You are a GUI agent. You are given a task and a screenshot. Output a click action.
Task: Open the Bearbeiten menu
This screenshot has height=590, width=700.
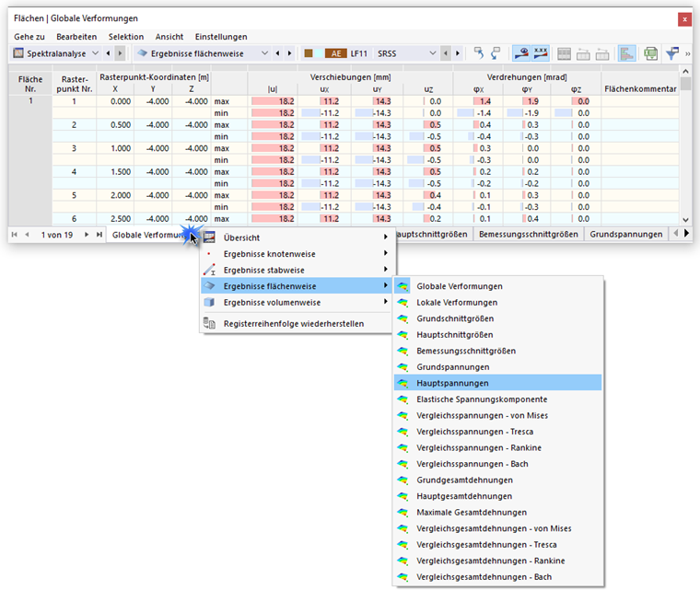76,37
